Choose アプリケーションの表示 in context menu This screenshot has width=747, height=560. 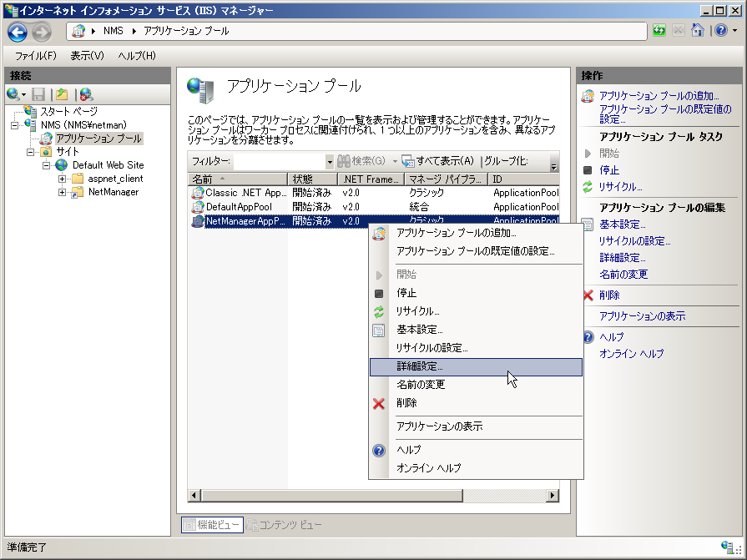(x=476, y=426)
